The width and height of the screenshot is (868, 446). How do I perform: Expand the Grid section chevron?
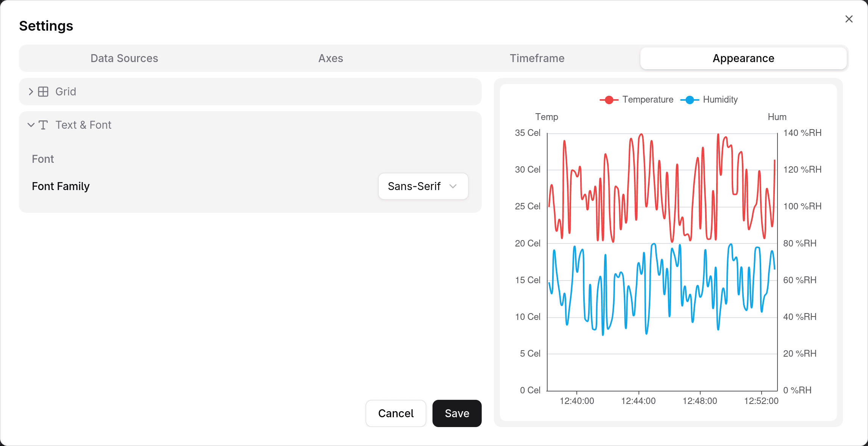click(x=31, y=92)
